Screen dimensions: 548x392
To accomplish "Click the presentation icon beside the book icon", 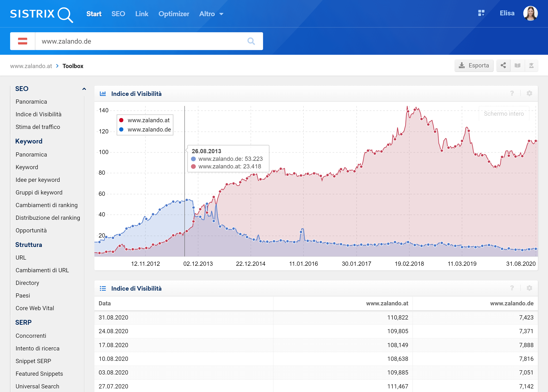I will coord(531,65).
